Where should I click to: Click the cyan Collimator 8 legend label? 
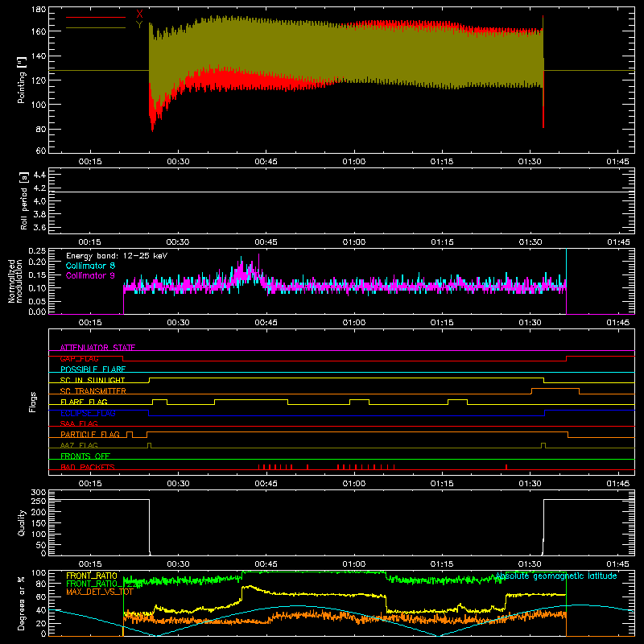click(x=90, y=266)
